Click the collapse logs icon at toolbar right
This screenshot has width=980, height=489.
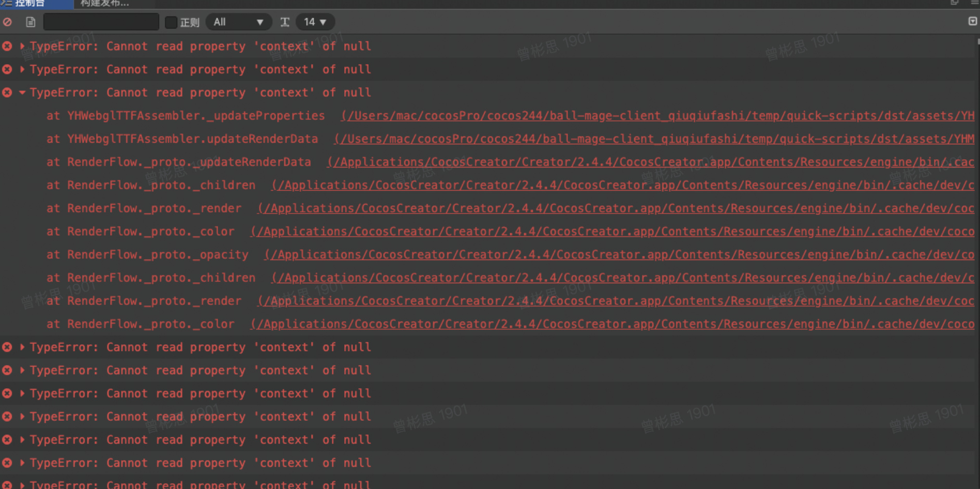(x=972, y=21)
